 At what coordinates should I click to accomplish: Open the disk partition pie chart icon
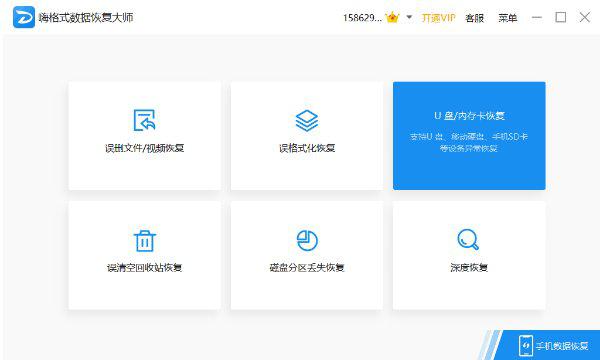pos(307,241)
